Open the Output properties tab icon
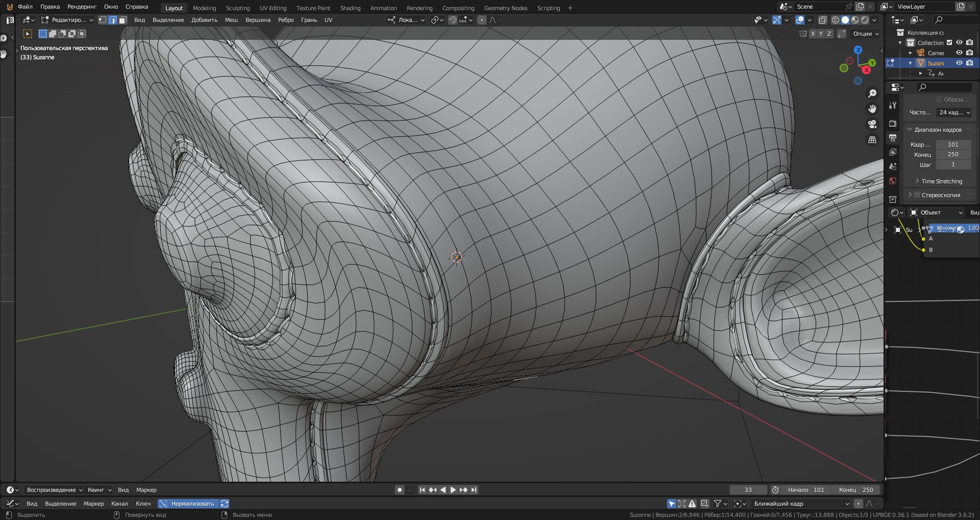Screen dimensions: 980x520 892,138
